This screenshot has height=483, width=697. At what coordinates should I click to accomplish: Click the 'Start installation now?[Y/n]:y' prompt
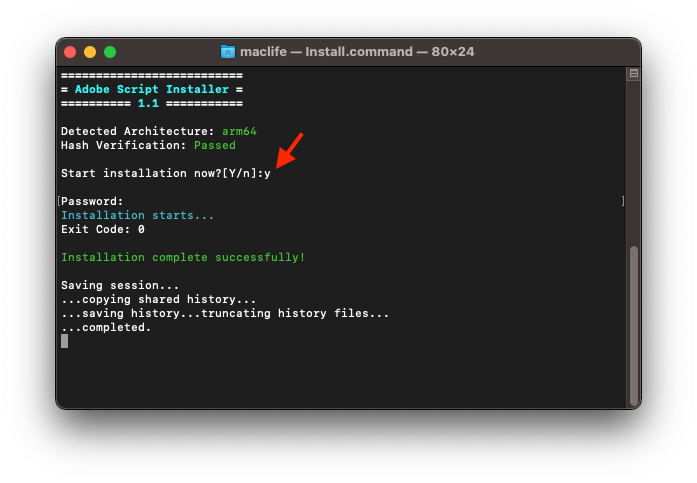165,173
